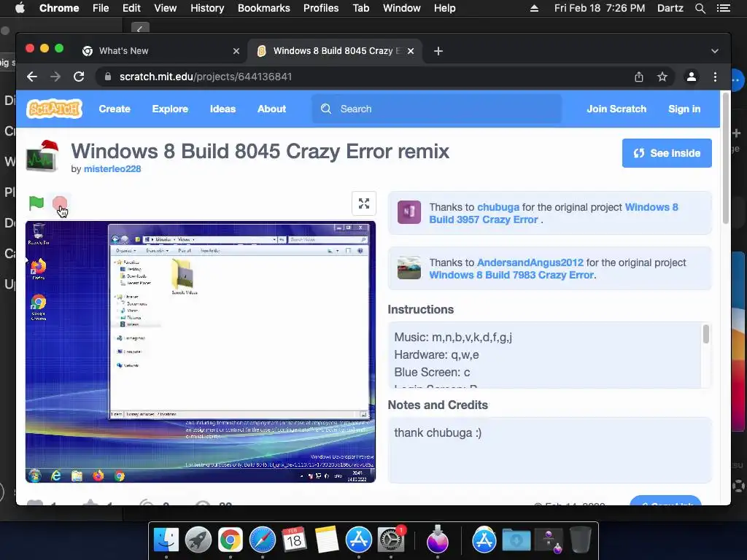Open Finder from the Dock
747x560 pixels.
pos(166,540)
